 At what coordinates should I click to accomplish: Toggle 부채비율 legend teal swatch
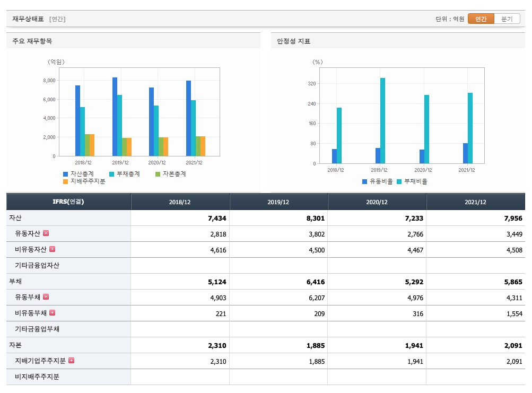[x=399, y=181]
